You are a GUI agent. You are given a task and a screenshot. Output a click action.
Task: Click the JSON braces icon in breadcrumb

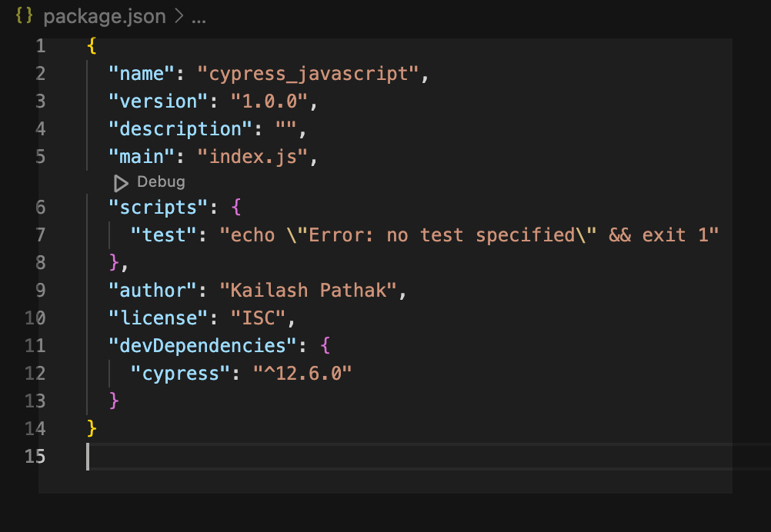click(25, 17)
